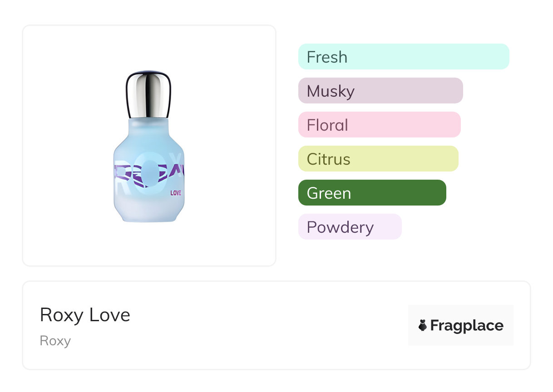Pick the Powdery accord bar
Viewport: 553px width, 392px height.
[x=350, y=227]
